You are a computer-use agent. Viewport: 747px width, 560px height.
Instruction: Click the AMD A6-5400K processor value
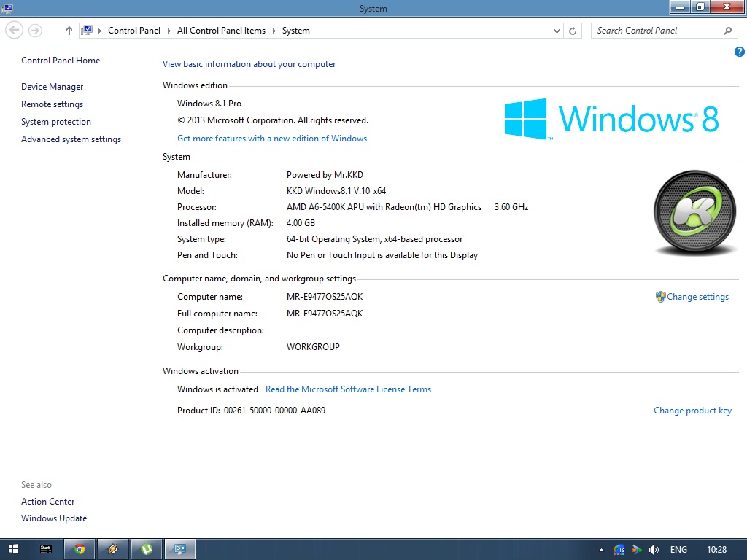click(x=384, y=207)
